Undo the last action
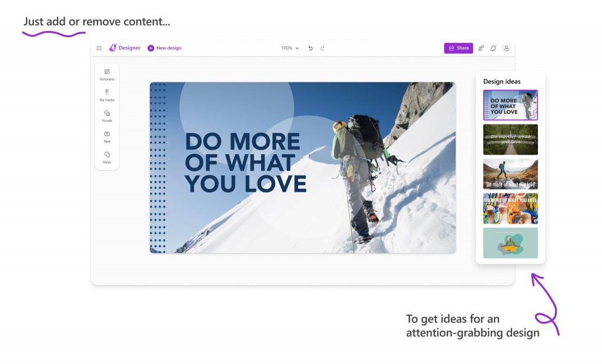 310,48
